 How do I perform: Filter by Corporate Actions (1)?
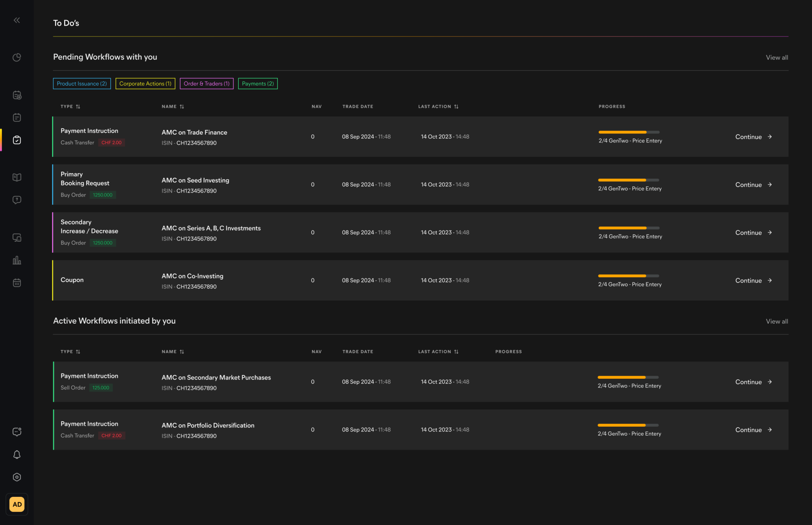tap(145, 84)
